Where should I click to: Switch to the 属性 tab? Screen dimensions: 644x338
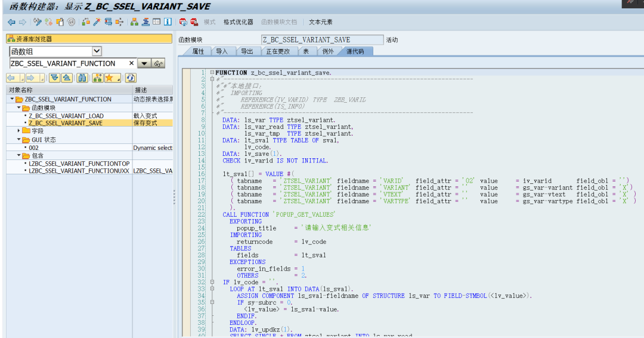[198, 51]
